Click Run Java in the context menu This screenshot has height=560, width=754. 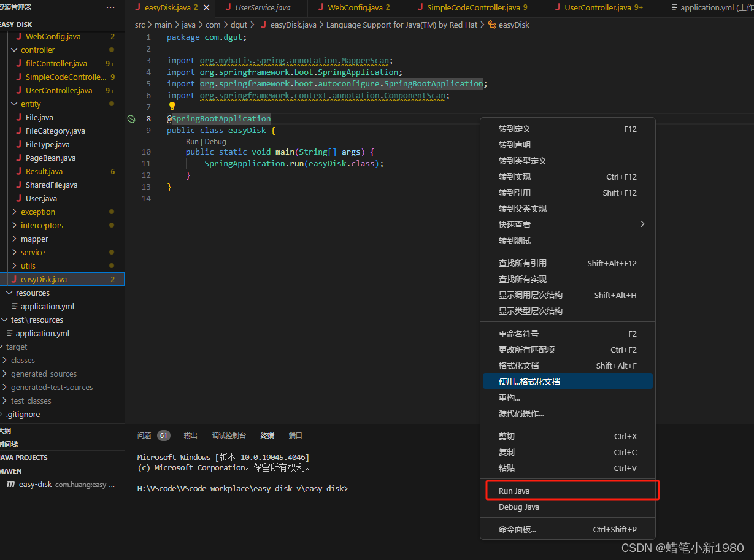[567, 491]
